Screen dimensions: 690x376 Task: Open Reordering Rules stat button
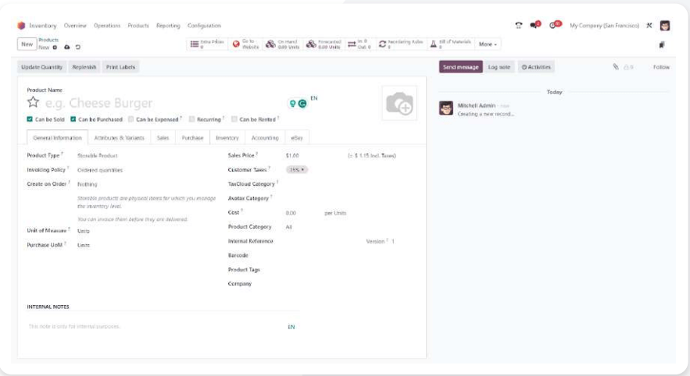tap(401, 44)
